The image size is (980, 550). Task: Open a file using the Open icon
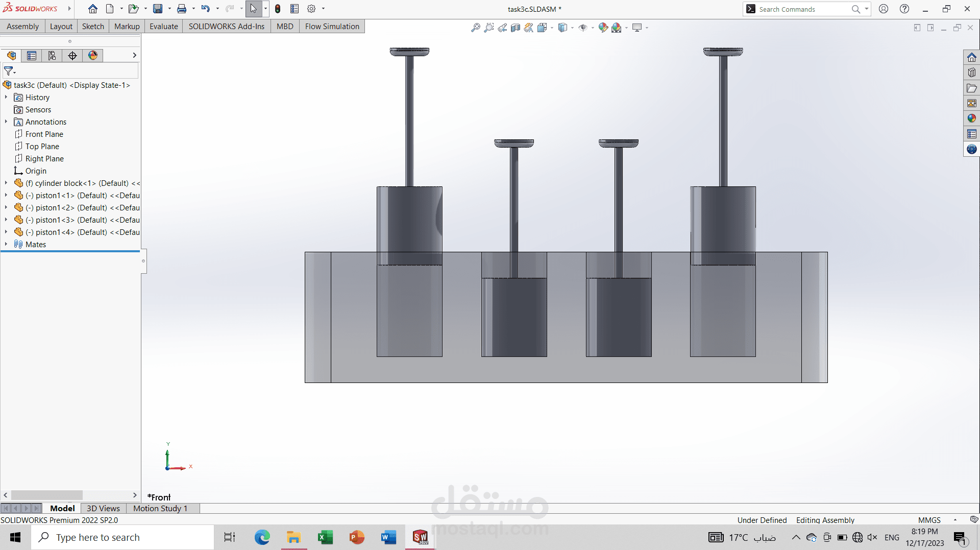133,9
